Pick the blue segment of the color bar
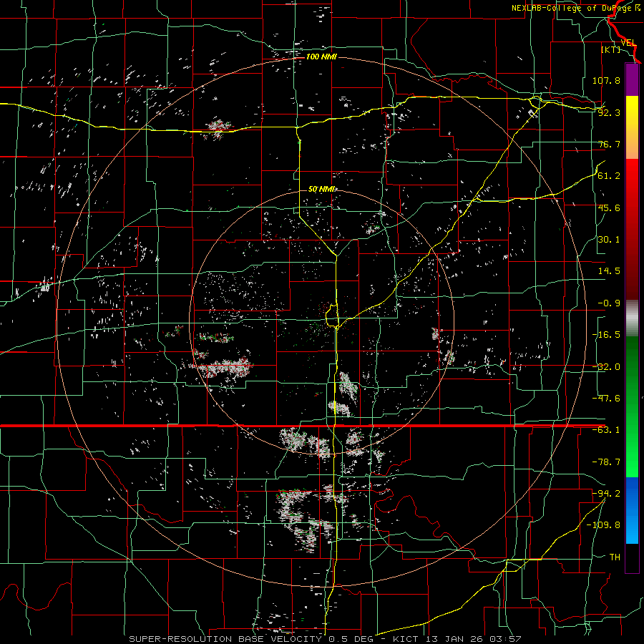 [632, 510]
